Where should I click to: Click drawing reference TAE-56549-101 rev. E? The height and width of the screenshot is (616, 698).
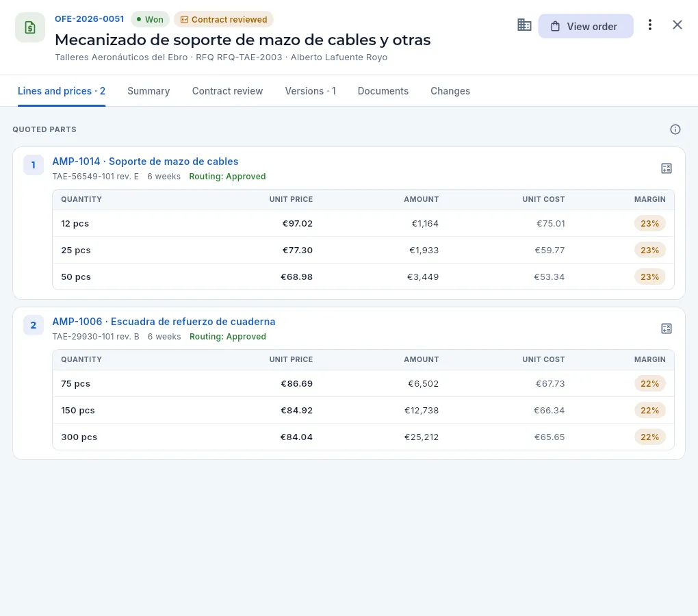point(96,177)
